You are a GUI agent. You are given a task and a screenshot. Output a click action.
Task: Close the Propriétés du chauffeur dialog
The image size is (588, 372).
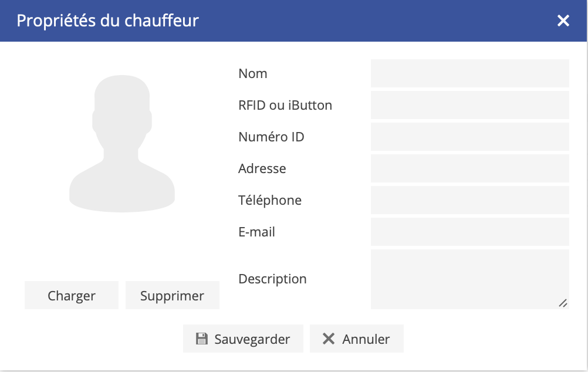(563, 21)
